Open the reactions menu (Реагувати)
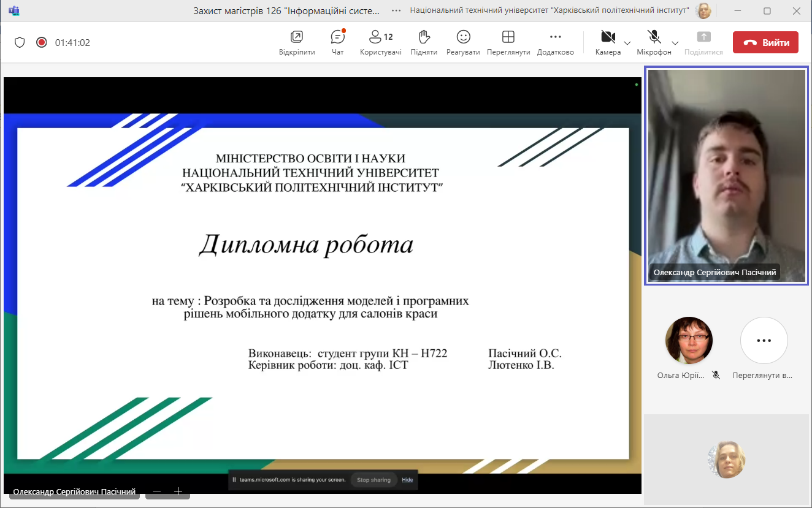Image resolution: width=812 pixels, height=508 pixels. [463, 42]
